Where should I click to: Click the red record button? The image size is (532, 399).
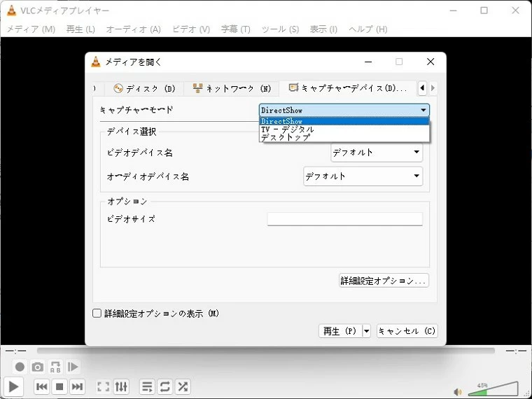point(20,367)
